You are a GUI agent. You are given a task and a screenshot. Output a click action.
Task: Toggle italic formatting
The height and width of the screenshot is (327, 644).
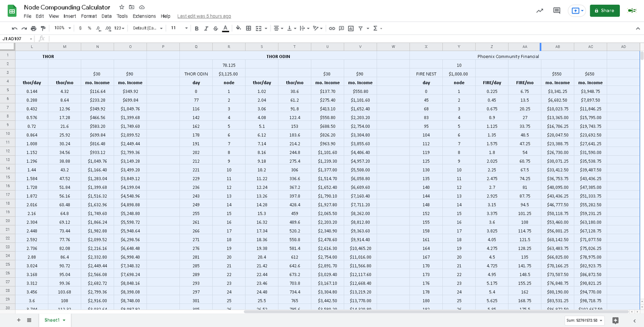tap(206, 28)
